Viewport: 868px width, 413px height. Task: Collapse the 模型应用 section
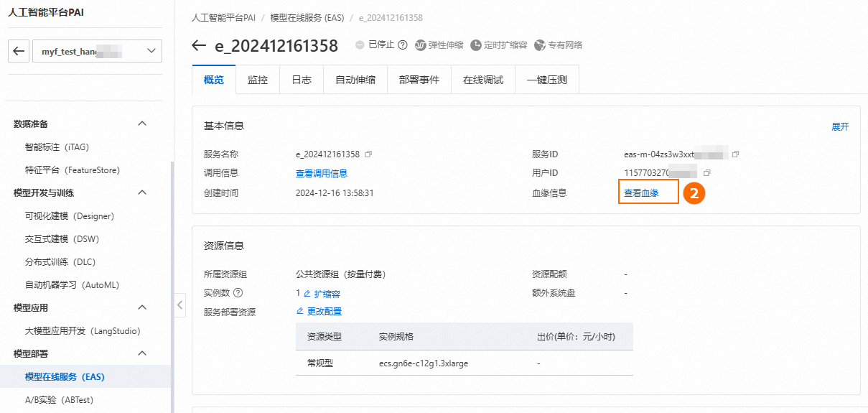142,307
